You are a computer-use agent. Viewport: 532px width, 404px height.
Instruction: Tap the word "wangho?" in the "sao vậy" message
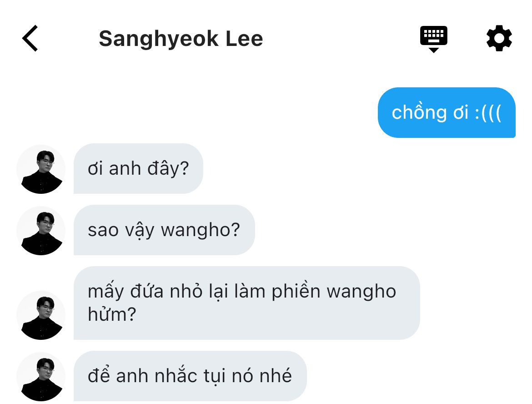click(201, 231)
